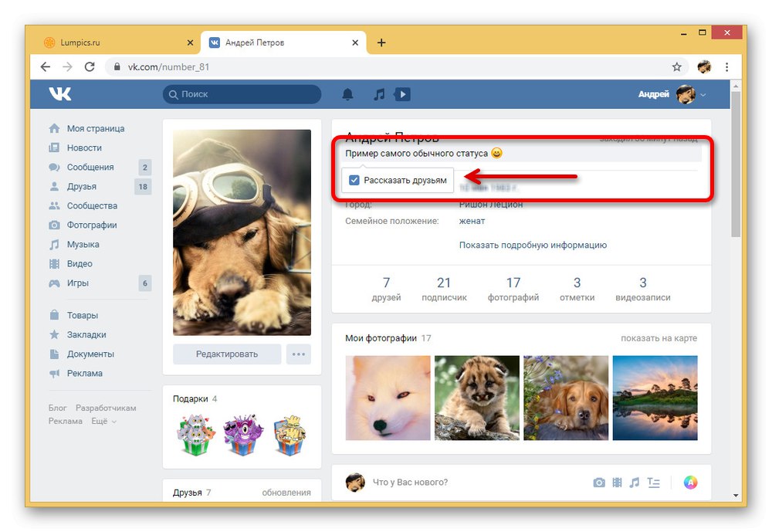Image resolution: width=772 pixels, height=532 pixels.
Task: Close the Lumpics.ru tab
Action: 190,42
